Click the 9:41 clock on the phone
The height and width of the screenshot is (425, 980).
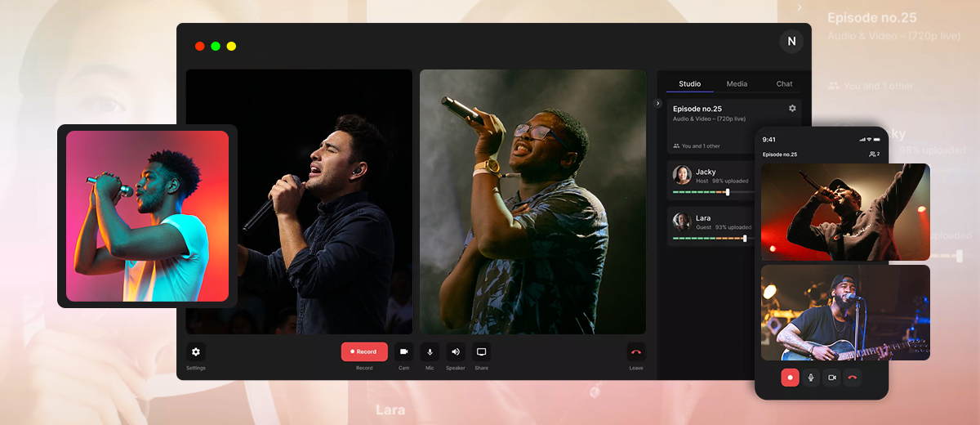[x=769, y=140]
